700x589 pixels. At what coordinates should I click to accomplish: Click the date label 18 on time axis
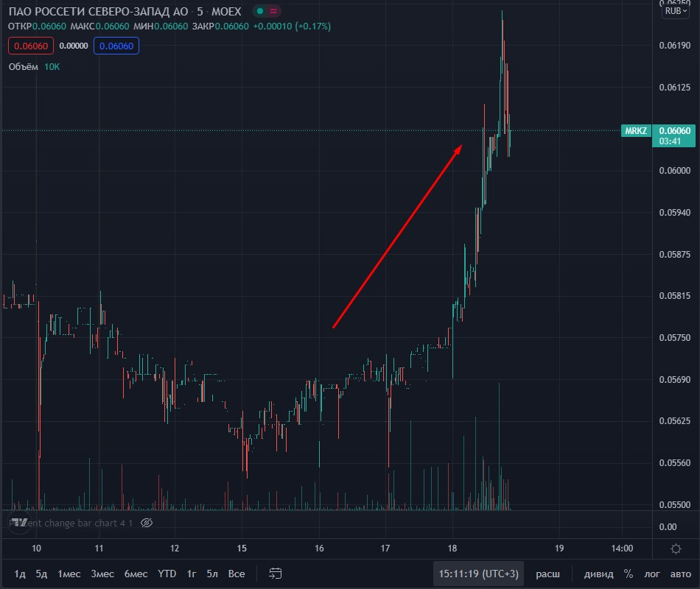[x=452, y=549]
